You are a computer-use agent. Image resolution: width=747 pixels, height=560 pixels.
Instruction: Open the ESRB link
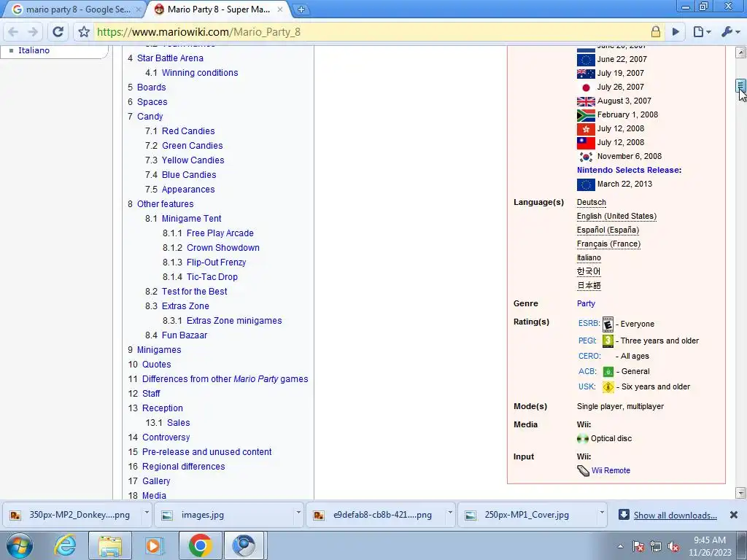click(589, 323)
